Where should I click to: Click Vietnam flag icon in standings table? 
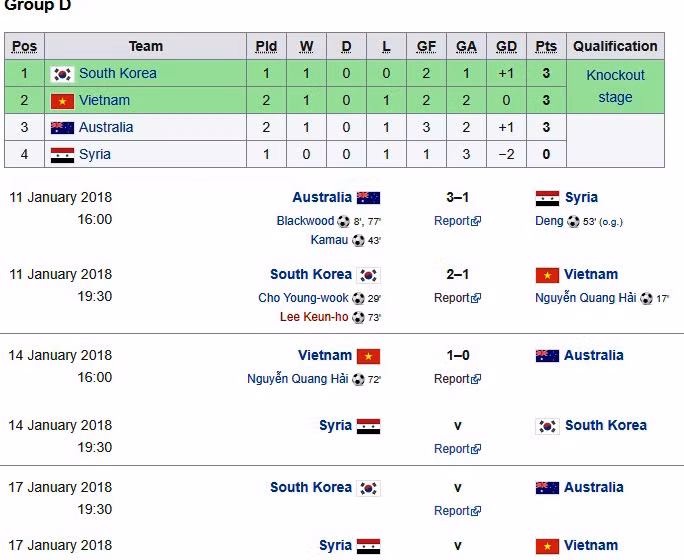pos(63,101)
